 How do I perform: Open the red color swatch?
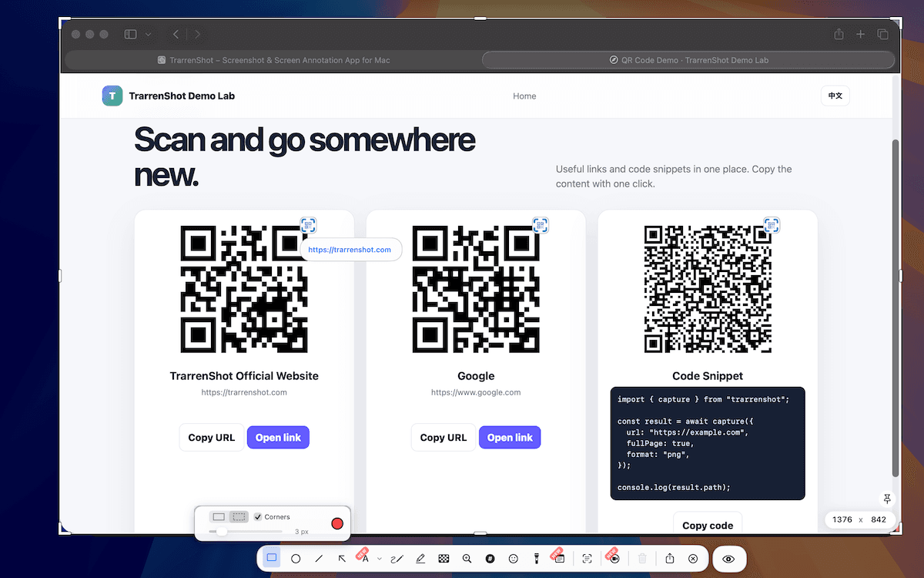(x=336, y=523)
